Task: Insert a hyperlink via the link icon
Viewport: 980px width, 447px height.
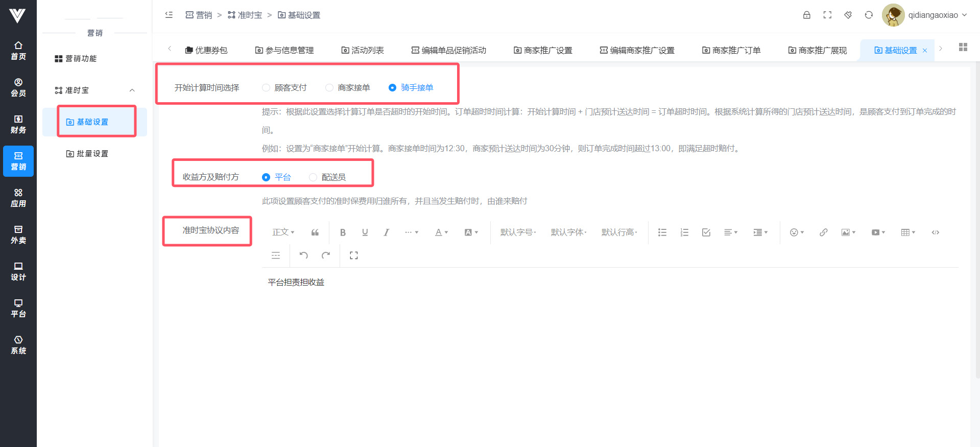Action: click(823, 232)
